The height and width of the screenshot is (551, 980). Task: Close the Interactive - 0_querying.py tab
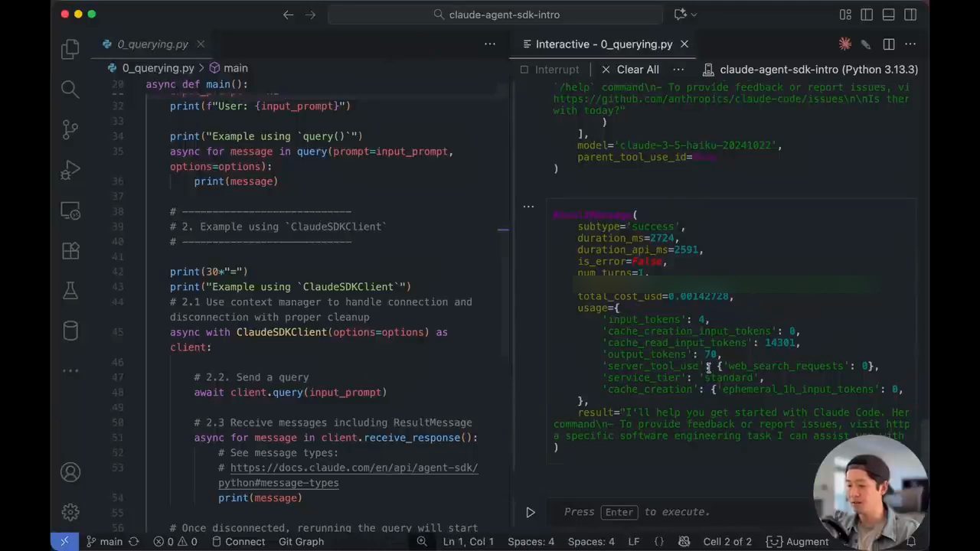(684, 44)
